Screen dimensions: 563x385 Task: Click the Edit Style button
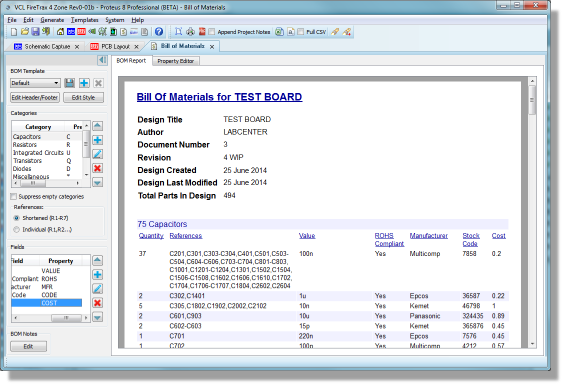coord(83,98)
